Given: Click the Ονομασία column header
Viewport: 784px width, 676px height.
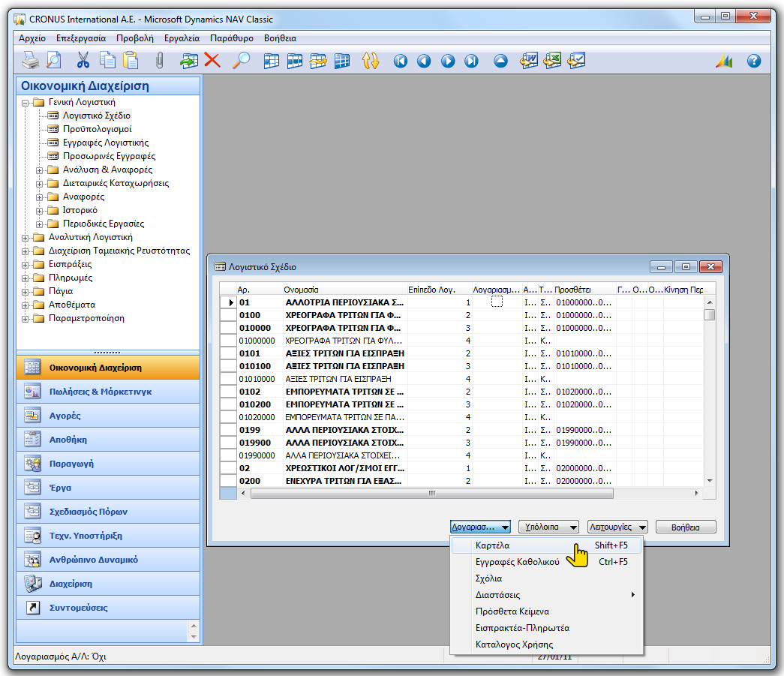Looking at the screenshot, I should (x=344, y=290).
